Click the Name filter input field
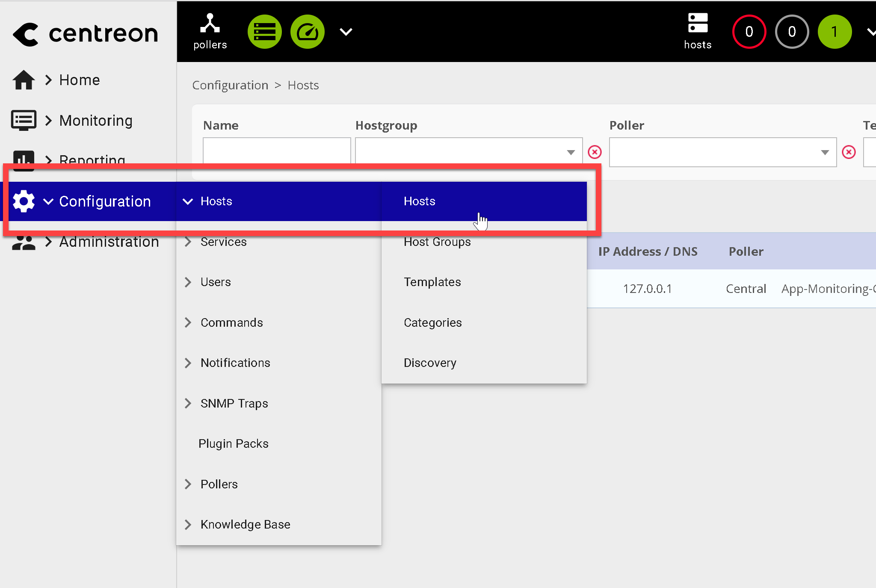This screenshot has width=876, height=588. pos(277,151)
